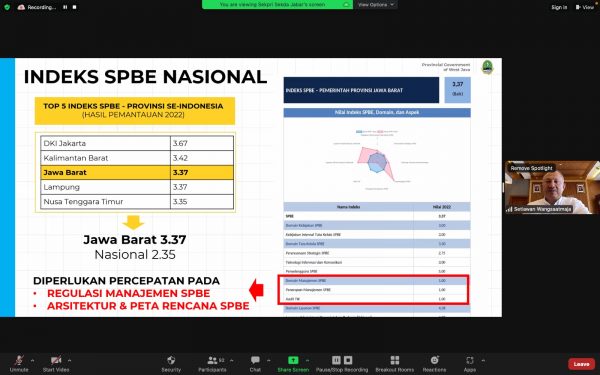Open the View Options dropdown

point(376,5)
